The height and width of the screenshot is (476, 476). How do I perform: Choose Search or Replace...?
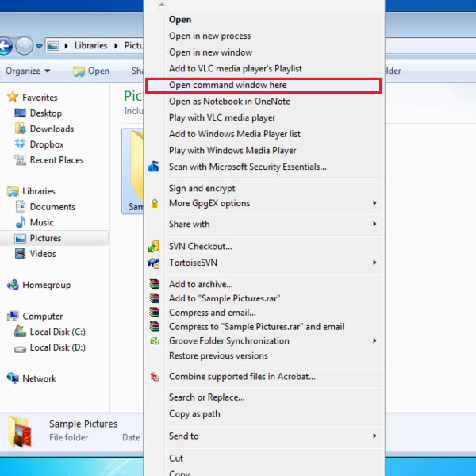(x=263, y=397)
